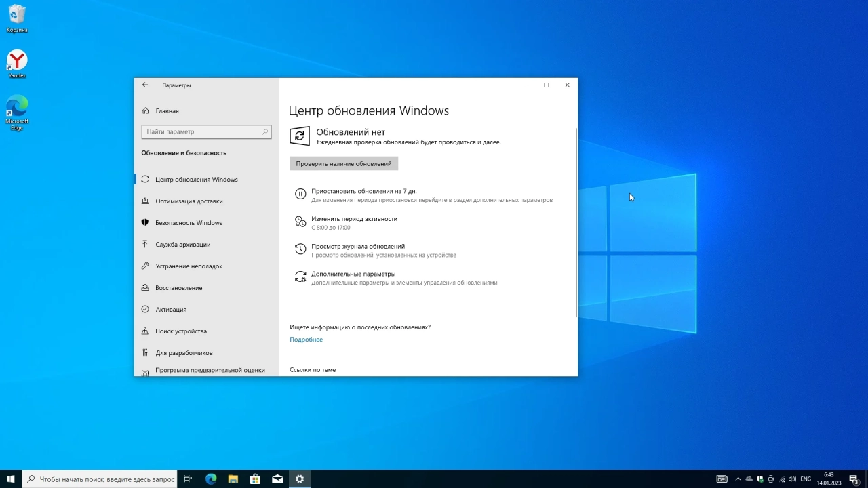Open Microsoft Store from taskbar
868x488 pixels.
(255, 479)
